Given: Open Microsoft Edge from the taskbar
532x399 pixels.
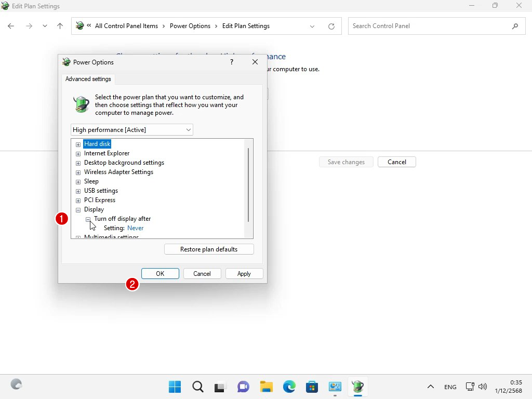Looking at the screenshot, I should 289,387.
